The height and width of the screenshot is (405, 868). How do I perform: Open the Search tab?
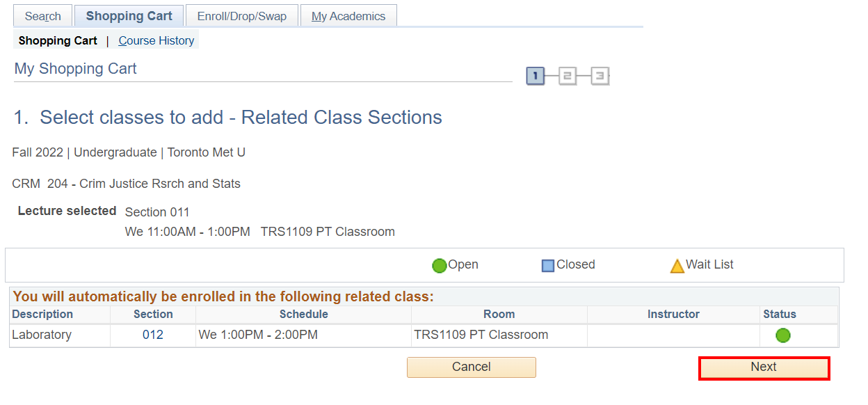pos(43,16)
